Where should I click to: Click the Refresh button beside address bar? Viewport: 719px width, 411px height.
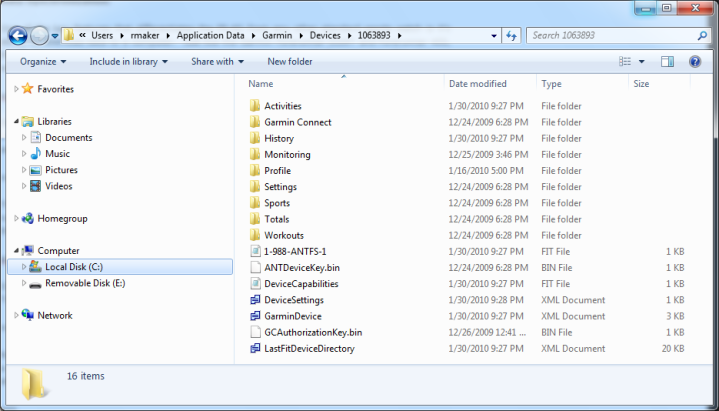point(511,35)
